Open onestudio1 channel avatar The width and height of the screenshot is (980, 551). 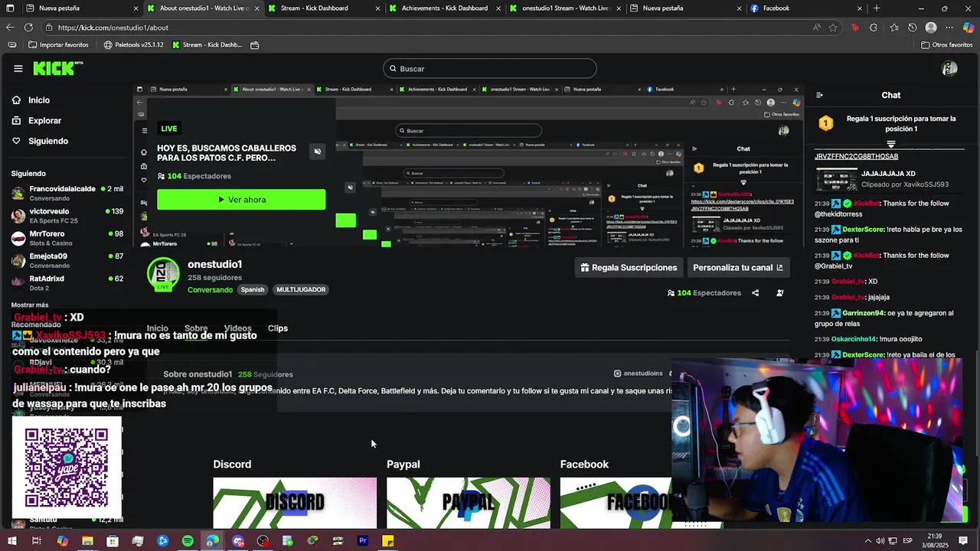click(x=163, y=275)
